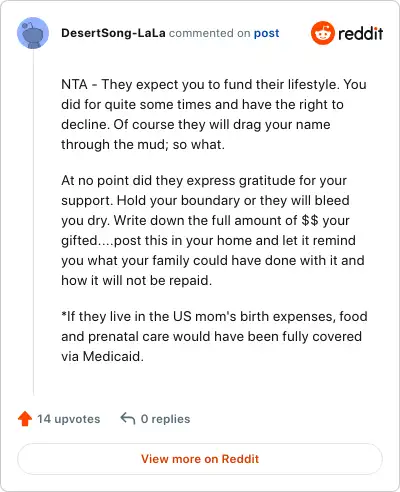Click the 'View more on Reddit' button

[200, 459]
